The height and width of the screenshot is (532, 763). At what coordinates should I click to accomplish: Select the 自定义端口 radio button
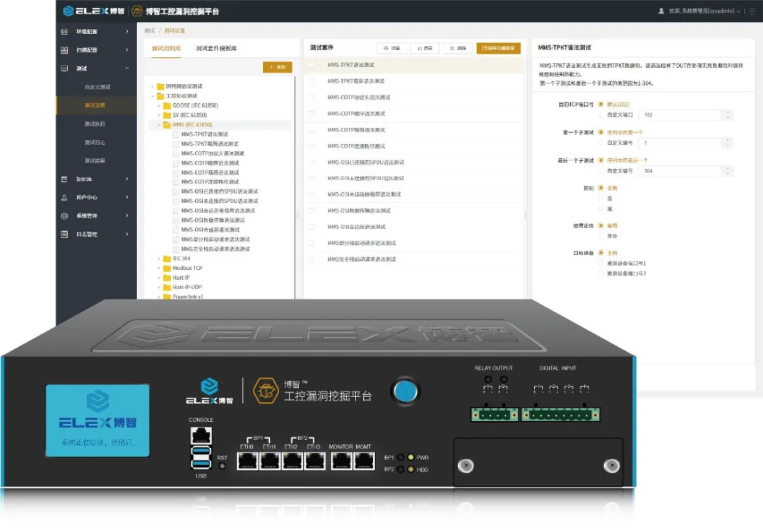coord(601,115)
